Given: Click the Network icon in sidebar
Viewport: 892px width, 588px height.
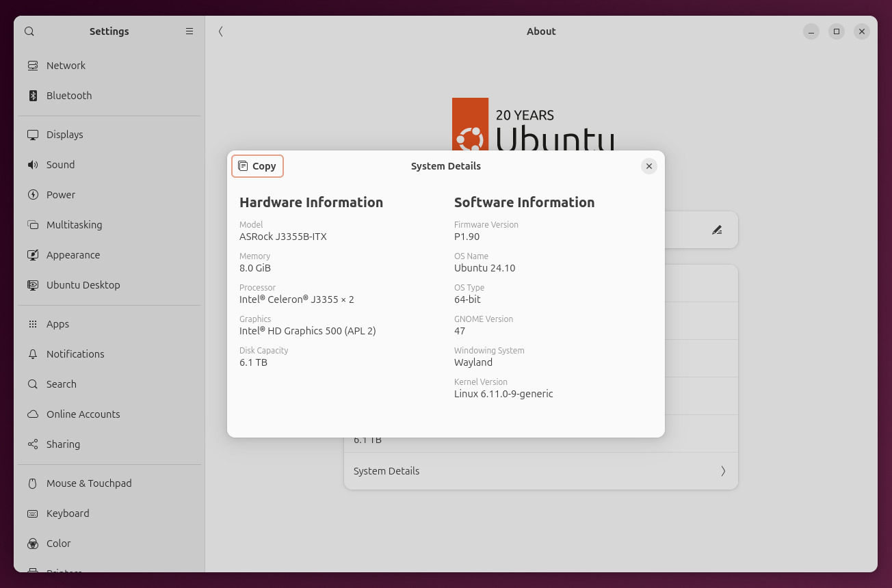Looking at the screenshot, I should pos(33,66).
